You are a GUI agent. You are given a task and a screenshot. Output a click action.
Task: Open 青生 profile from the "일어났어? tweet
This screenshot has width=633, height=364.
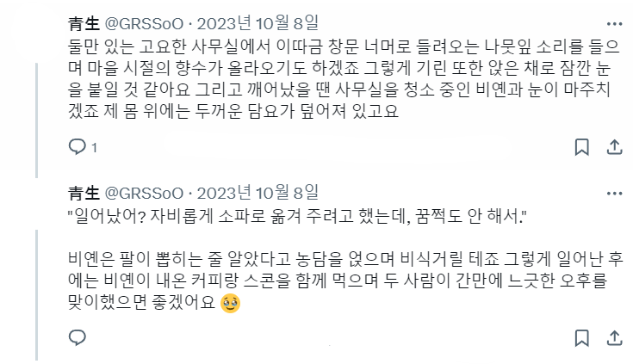coord(84,194)
